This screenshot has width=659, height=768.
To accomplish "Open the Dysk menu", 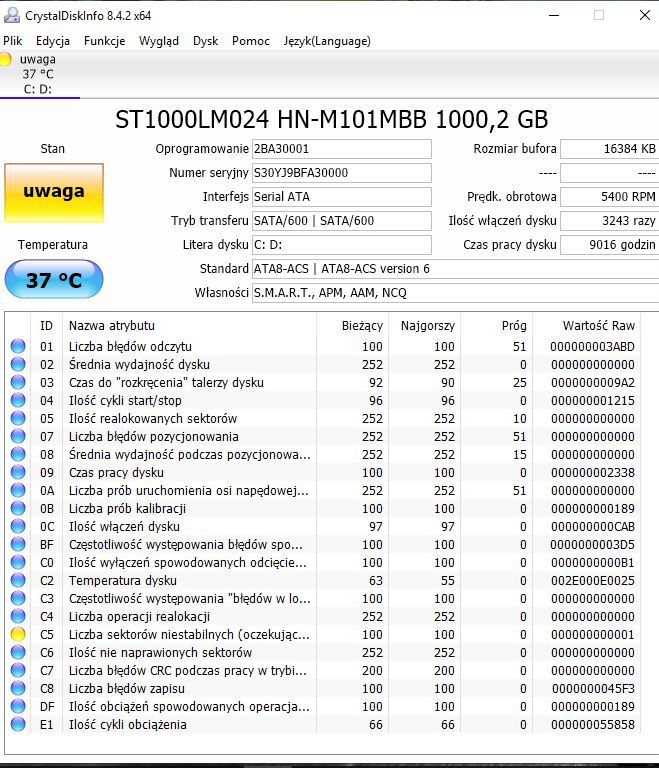I will point(205,41).
